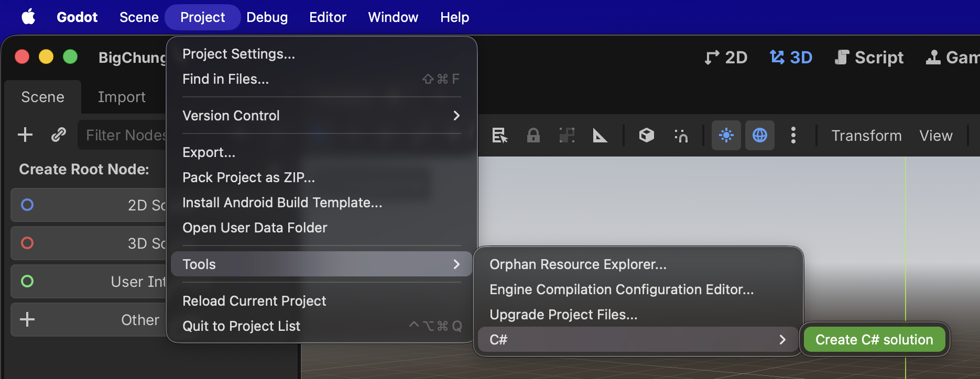980x379 pixels.
Task: Open Engine Compilation Configuration Editor...
Action: pos(638,289)
